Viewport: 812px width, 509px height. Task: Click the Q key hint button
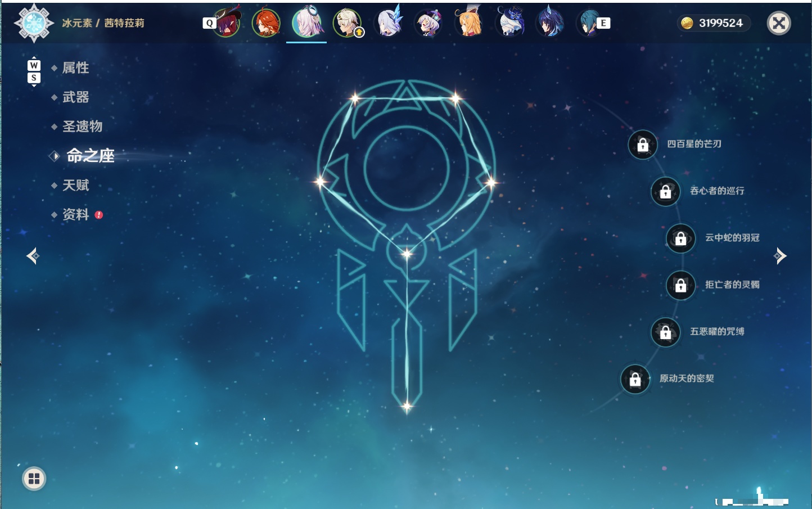click(209, 23)
